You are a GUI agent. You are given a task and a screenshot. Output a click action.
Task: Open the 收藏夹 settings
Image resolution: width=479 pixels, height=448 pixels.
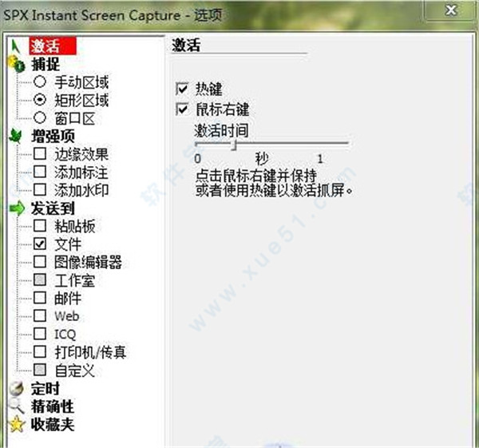tap(53, 425)
